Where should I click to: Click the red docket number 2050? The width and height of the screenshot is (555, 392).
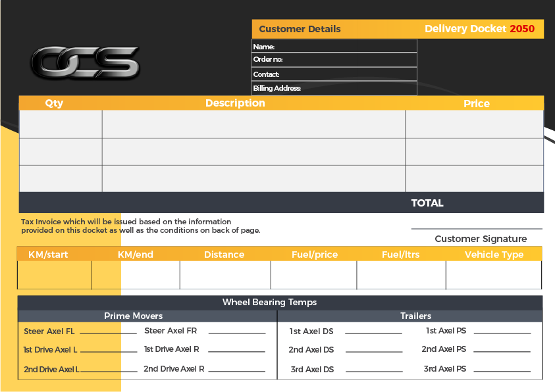click(x=522, y=29)
